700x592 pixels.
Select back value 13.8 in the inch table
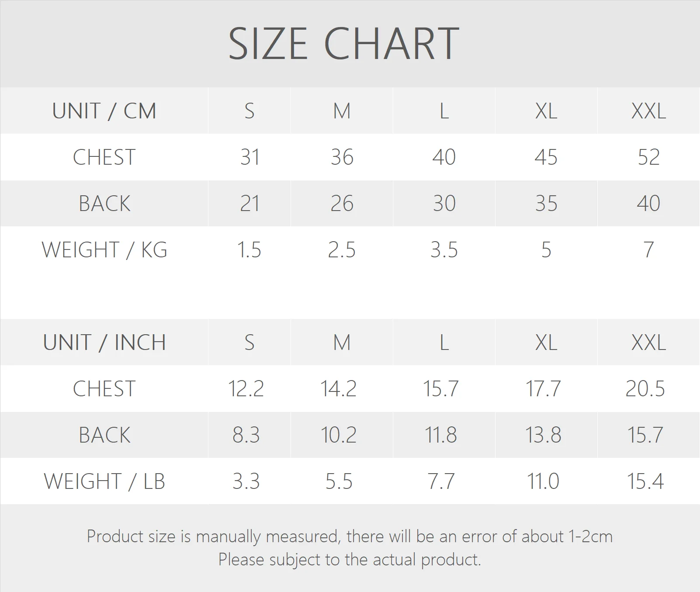coord(543,435)
